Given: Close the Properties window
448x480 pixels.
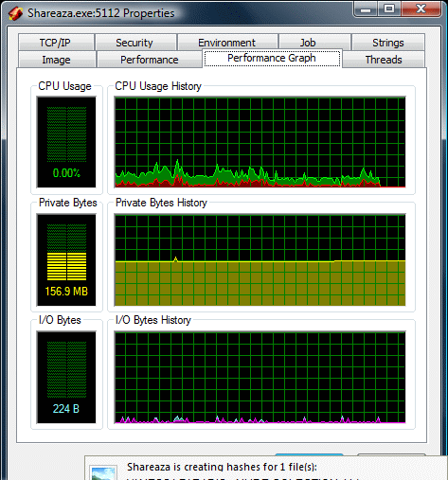Looking at the screenshot, I should 421,9.
